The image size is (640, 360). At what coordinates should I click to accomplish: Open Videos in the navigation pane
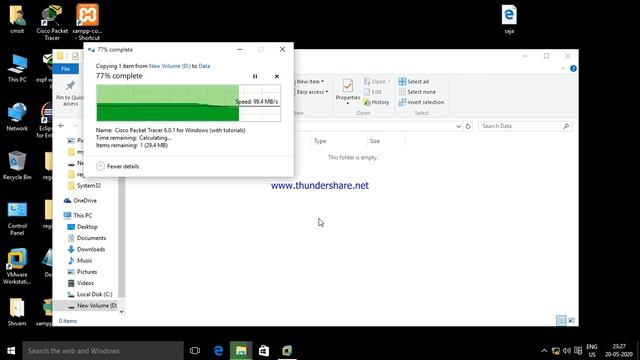click(81, 283)
